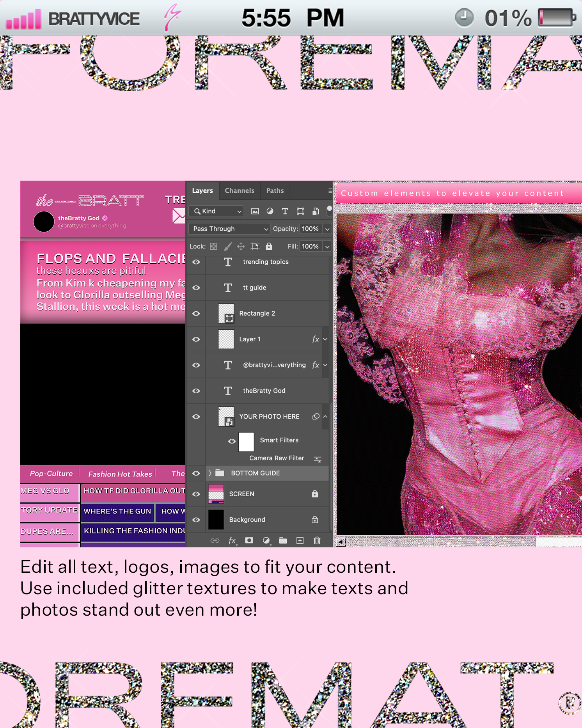Click the Fashion Hot Takes category link
Image resolution: width=582 pixels, height=728 pixels.
click(120, 474)
